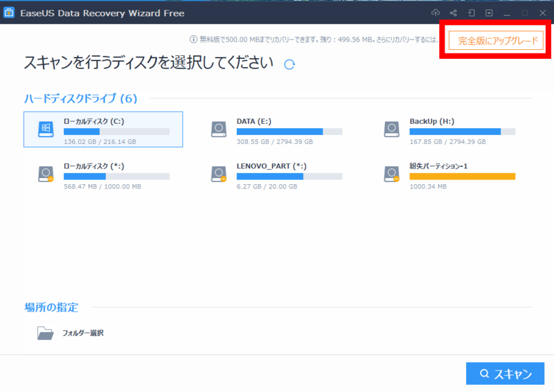Close the EaseUS window
Image resolution: width=554 pixels, height=392 pixels.
click(543, 13)
